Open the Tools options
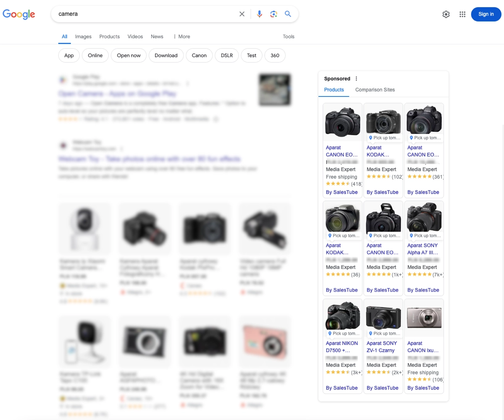This screenshot has height=420, width=504. pos(289,37)
